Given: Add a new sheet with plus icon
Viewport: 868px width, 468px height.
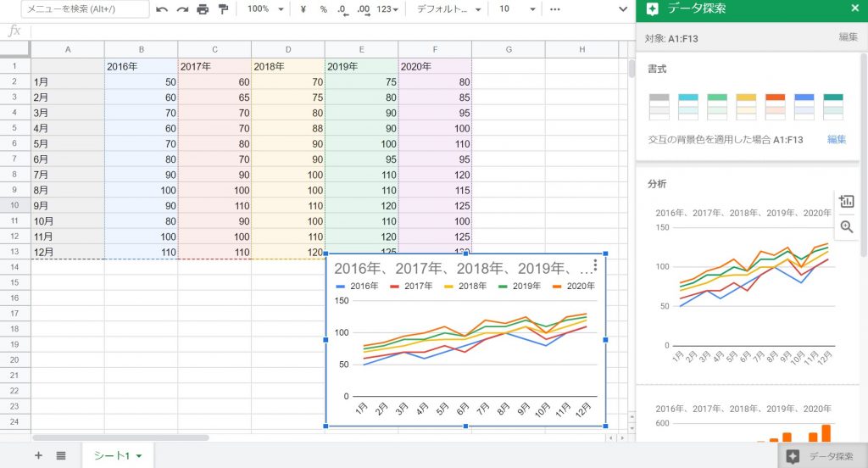Looking at the screenshot, I should point(38,455).
